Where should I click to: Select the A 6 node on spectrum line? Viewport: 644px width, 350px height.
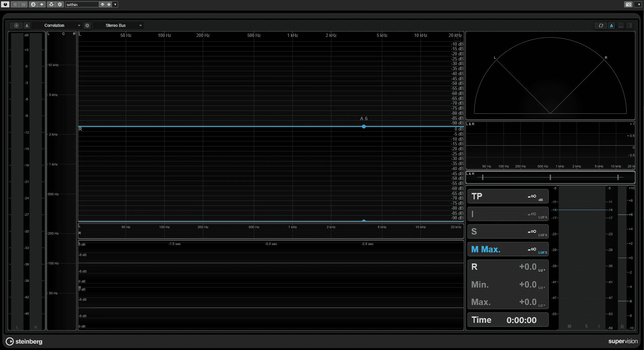pyautogui.click(x=364, y=127)
